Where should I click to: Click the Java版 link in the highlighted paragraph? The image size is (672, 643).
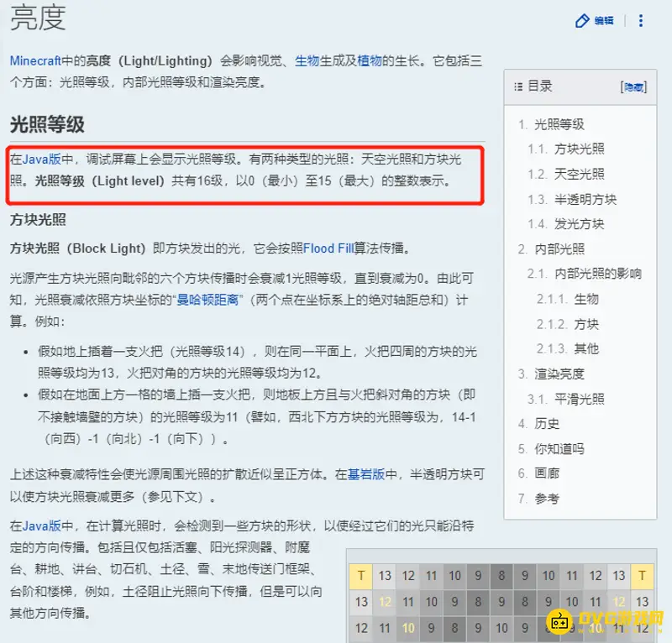click(x=41, y=159)
